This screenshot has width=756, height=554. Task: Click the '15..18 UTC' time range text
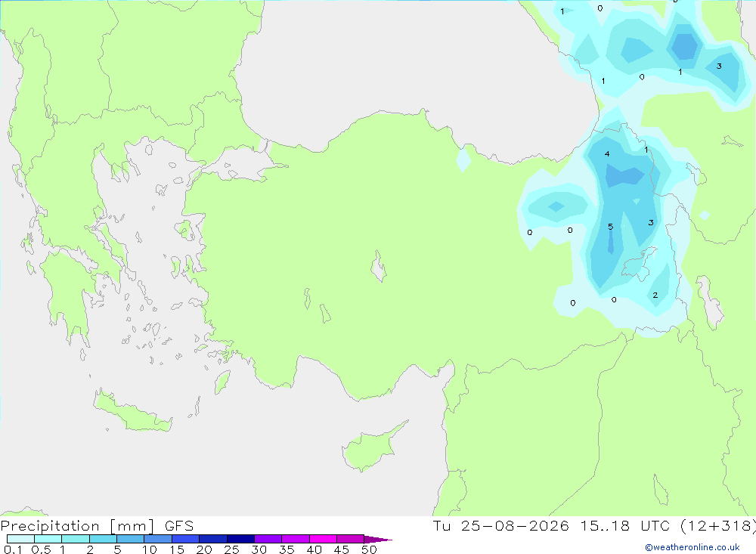click(x=625, y=525)
